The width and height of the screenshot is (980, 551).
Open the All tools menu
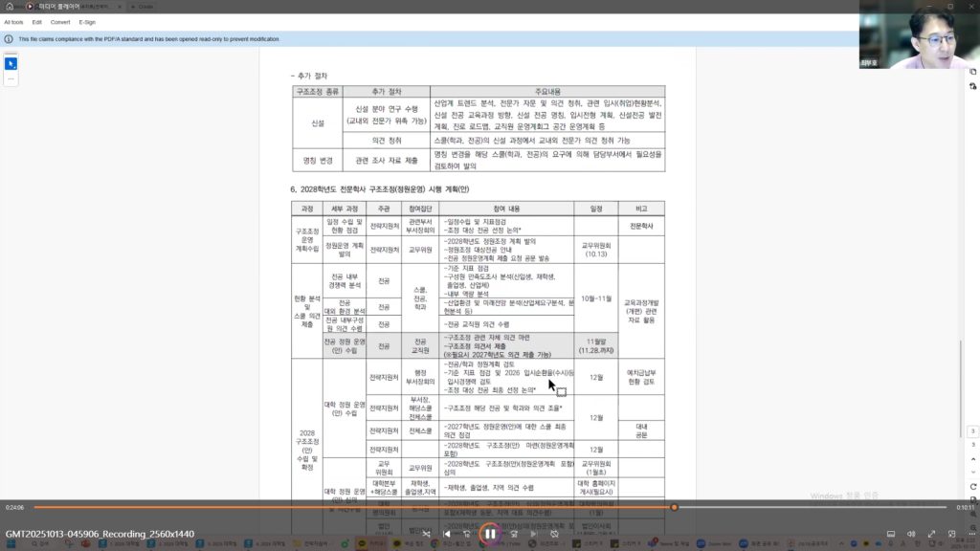(x=13, y=21)
